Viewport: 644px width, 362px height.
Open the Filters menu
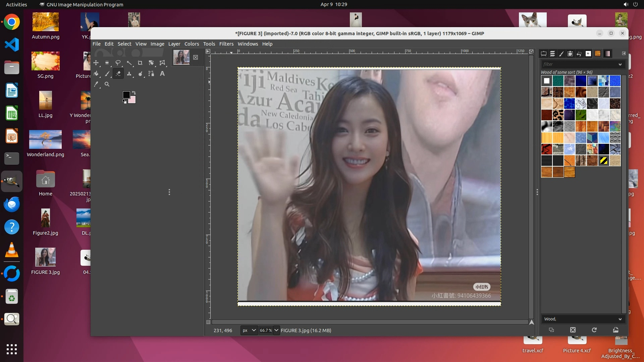coord(226,44)
